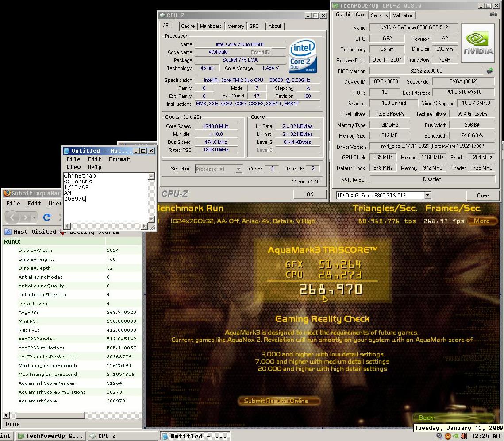Click the taskbar clock showing 12:24 AM
Screen dimensions: 504x441
(485, 436)
